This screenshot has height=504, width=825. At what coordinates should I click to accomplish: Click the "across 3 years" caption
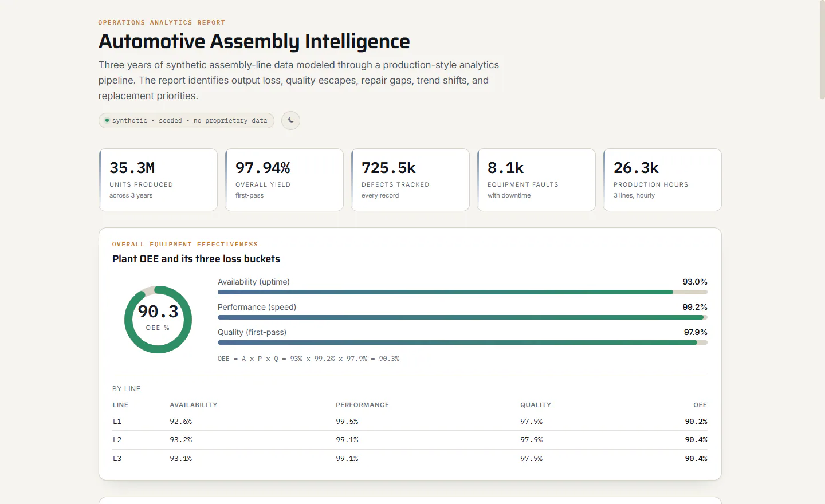131,195
